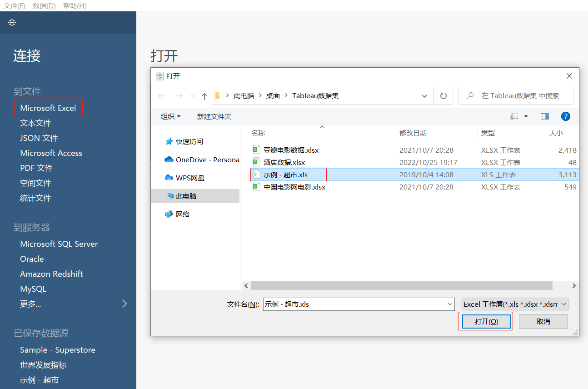This screenshot has width=588, height=389.
Task: Select PDF 文件 connector
Action: pos(36,168)
